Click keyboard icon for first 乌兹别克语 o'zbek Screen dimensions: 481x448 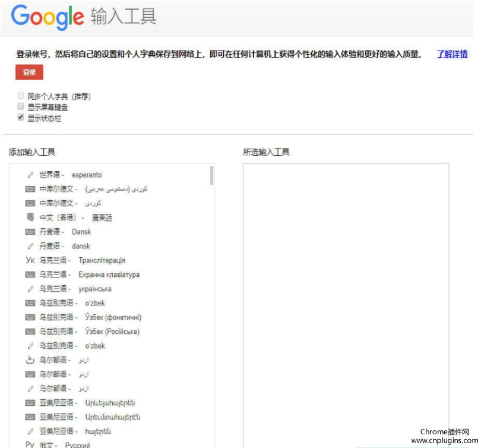coord(30,303)
